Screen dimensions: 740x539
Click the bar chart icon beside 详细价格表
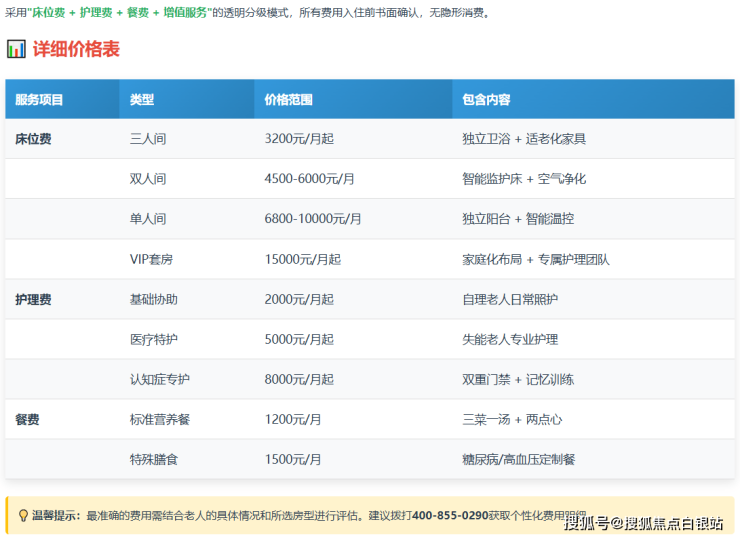click(x=16, y=49)
